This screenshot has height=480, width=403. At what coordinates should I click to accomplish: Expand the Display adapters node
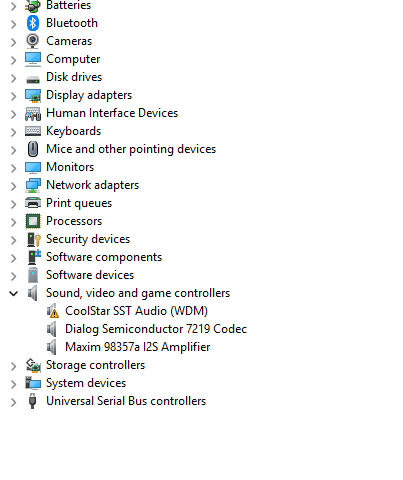coord(13,96)
